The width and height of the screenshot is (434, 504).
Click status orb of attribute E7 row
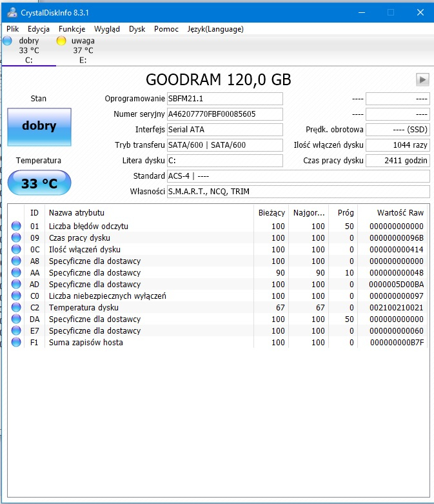click(x=16, y=330)
